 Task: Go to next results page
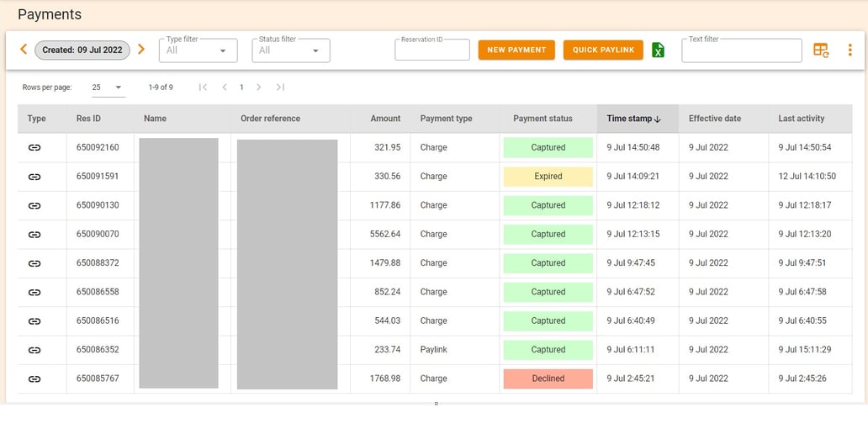point(258,87)
